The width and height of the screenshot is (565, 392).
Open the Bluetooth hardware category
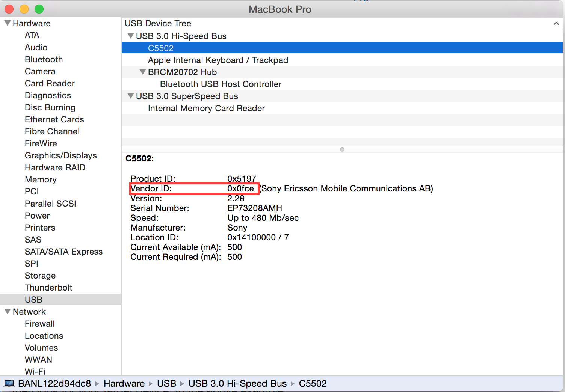(x=44, y=59)
